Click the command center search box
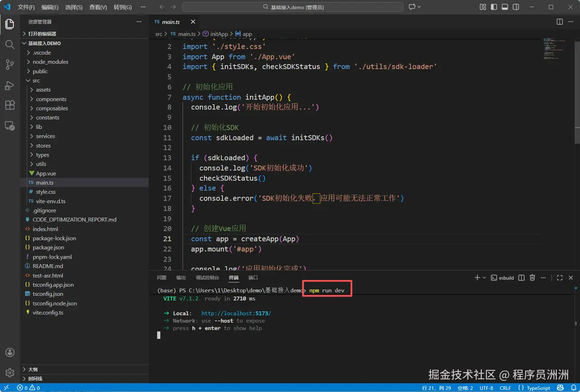 [293, 7]
